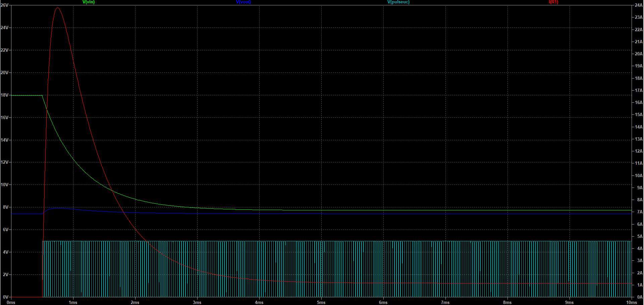This screenshot has width=644, height=305.
Task: Click the 22A right axis label
Action: 639,30
